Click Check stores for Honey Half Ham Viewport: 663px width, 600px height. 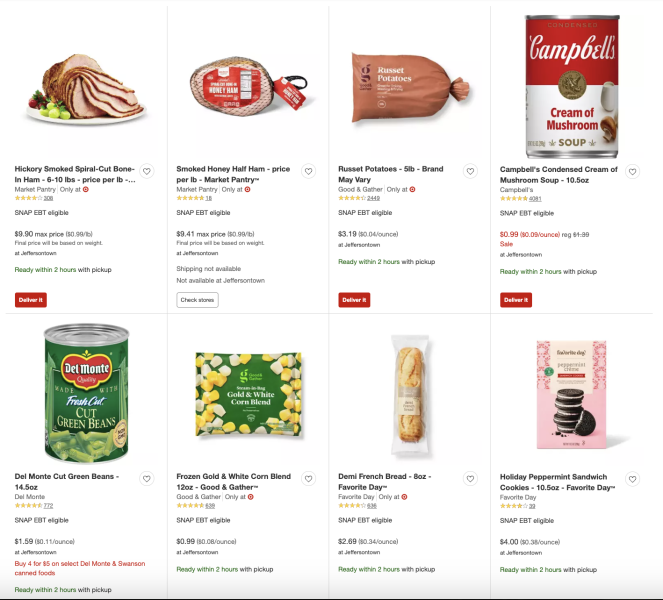[197, 299]
